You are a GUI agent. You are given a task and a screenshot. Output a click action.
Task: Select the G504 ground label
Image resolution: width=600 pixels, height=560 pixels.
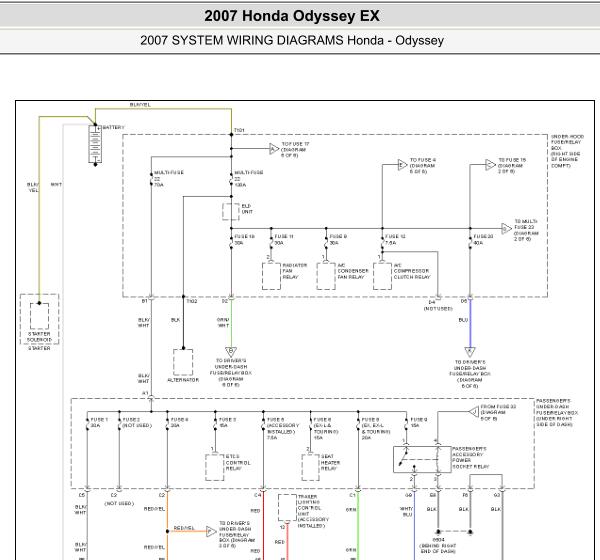438,545
